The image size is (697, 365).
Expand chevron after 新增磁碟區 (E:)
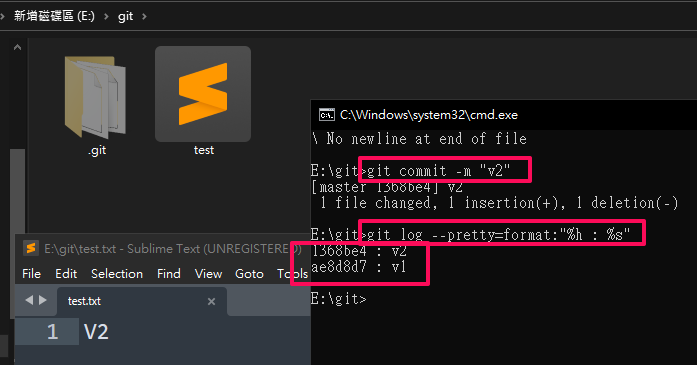click(x=106, y=16)
